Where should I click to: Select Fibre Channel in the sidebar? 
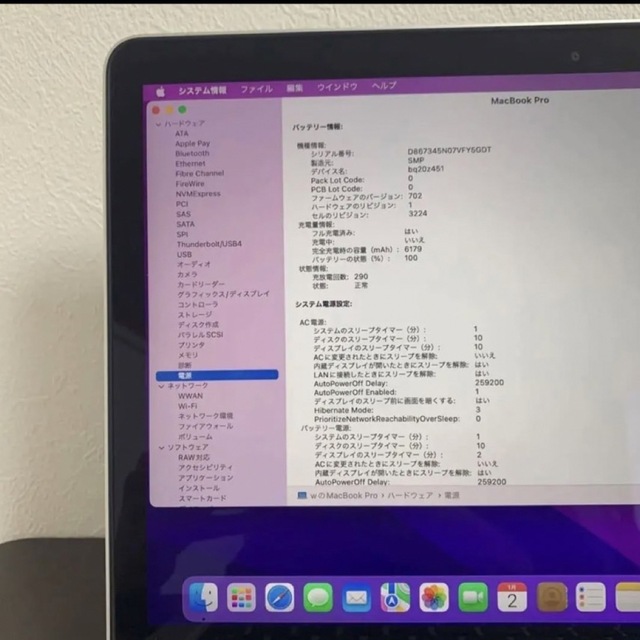click(200, 173)
